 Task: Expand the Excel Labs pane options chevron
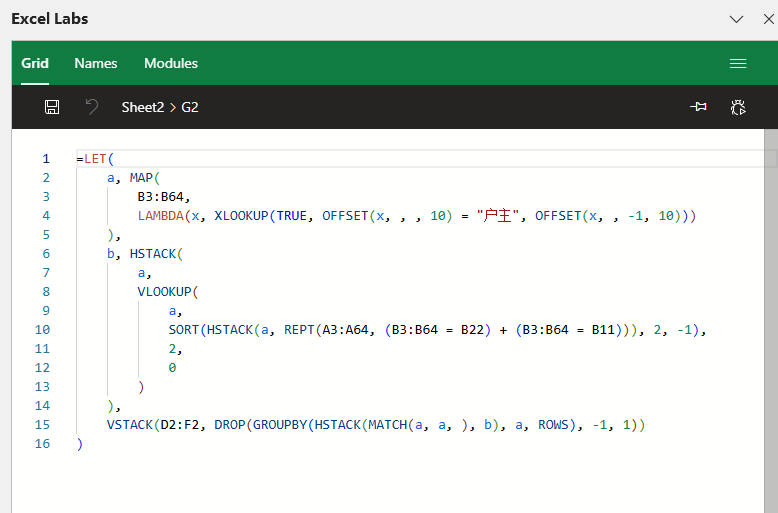[736, 19]
